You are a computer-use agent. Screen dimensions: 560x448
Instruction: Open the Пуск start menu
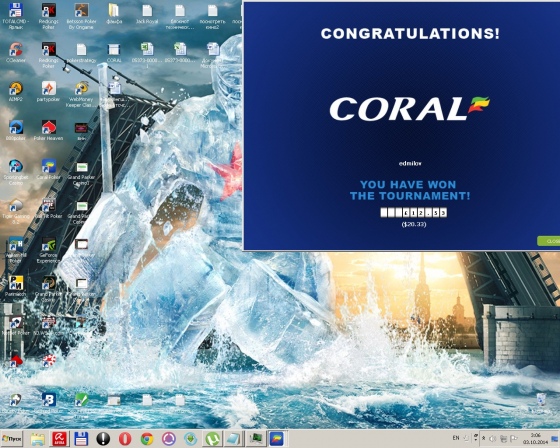pos(12,438)
